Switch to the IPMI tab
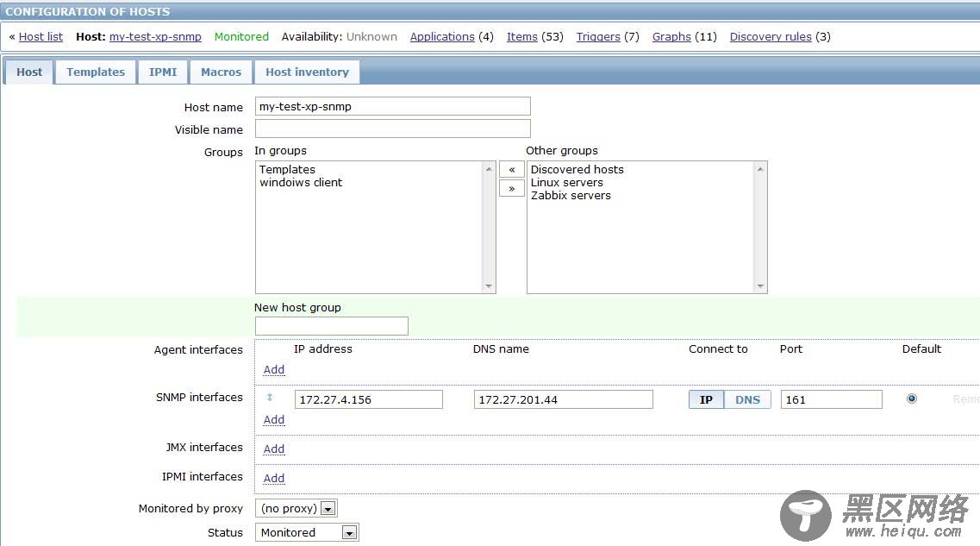Screen dimensions: 980x546 [x=163, y=72]
